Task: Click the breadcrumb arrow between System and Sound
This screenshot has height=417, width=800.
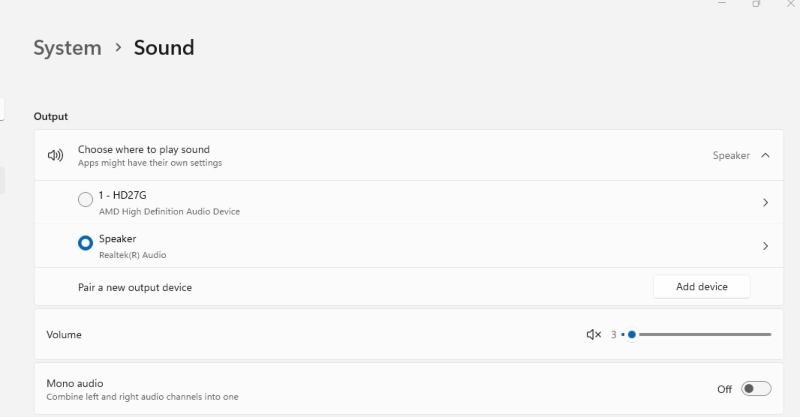Action: tap(117, 47)
